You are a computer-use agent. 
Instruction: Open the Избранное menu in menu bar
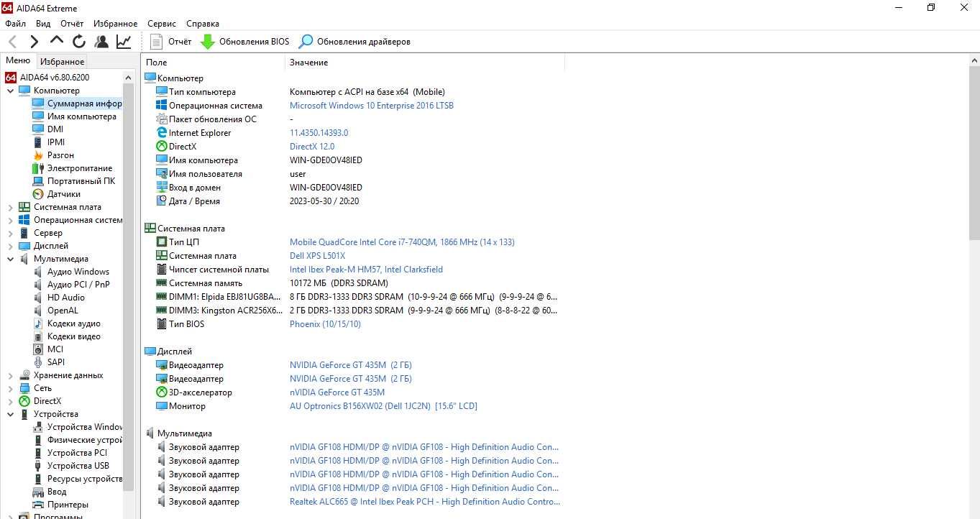point(115,24)
